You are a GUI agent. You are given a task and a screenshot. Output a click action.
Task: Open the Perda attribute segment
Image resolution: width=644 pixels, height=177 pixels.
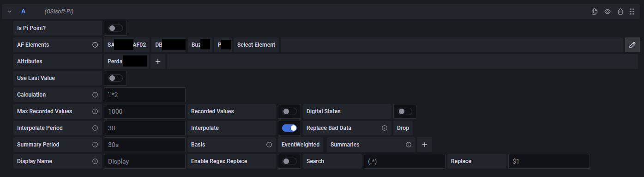[x=126, y=61]
